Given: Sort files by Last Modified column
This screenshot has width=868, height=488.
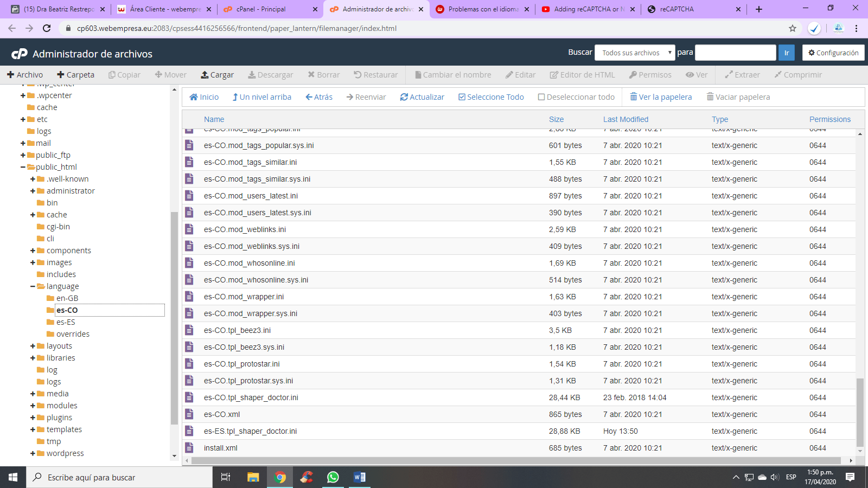Looking at the screenshot, I should click(626, 119).
